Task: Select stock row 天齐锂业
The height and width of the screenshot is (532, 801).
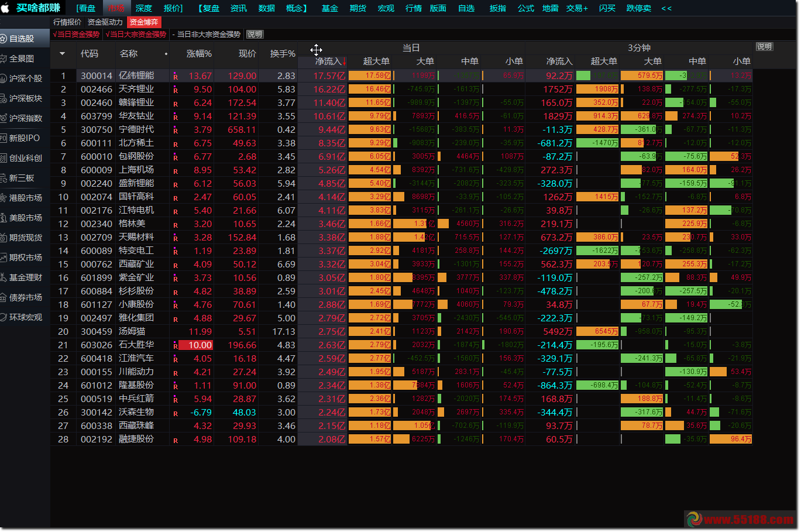Action: (x=401, y=89)
